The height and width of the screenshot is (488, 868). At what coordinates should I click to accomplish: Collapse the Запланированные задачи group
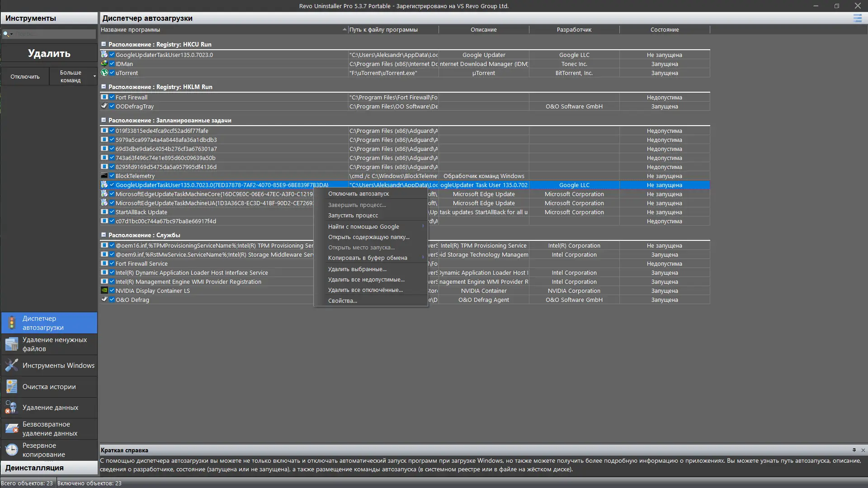[x=104, y=120]
